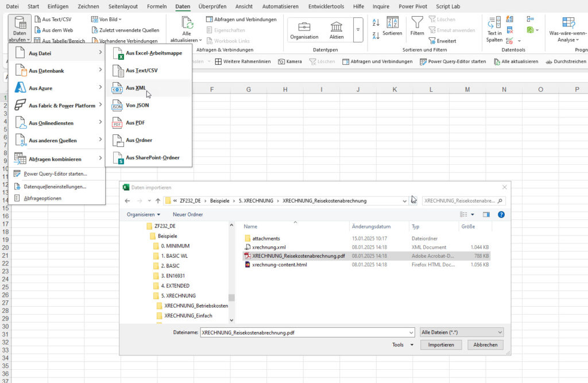Open the Überprüfen tab
The image size is (588, 383).
[x=212, y=6]
